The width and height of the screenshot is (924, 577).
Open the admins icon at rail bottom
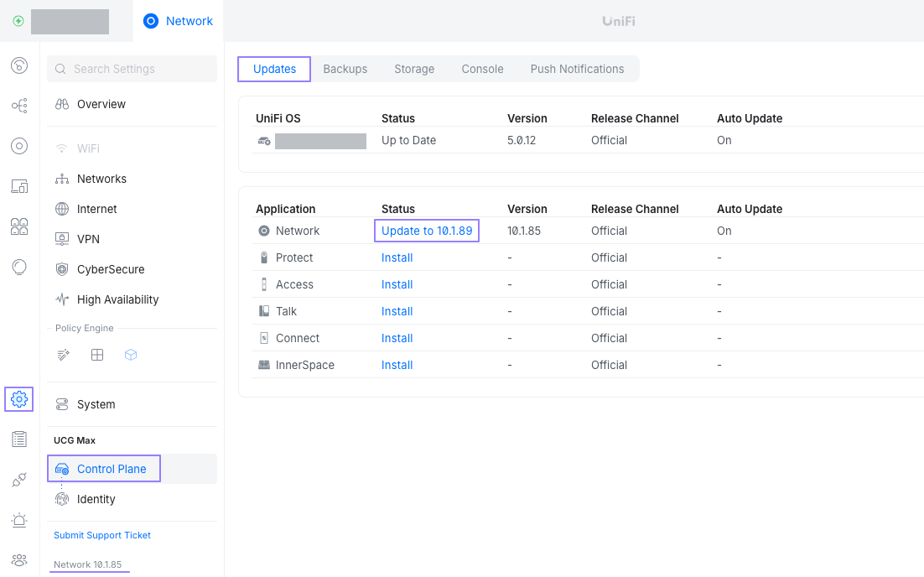pos(18,559)
